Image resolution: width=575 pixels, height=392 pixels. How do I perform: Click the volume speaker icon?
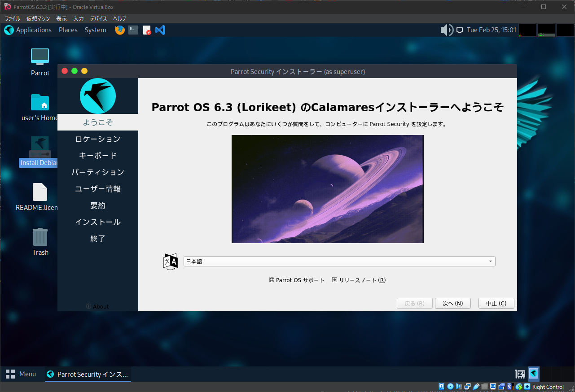[447, 30]
